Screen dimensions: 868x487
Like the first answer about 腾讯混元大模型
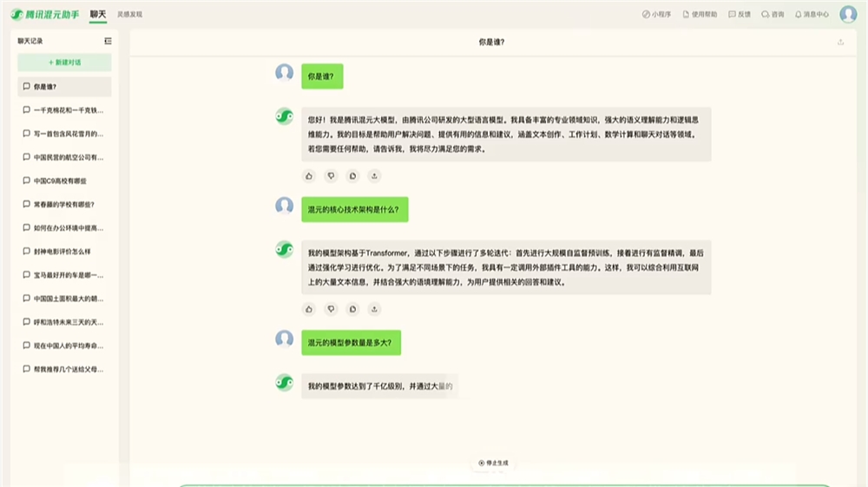click(x=309, y=176)
